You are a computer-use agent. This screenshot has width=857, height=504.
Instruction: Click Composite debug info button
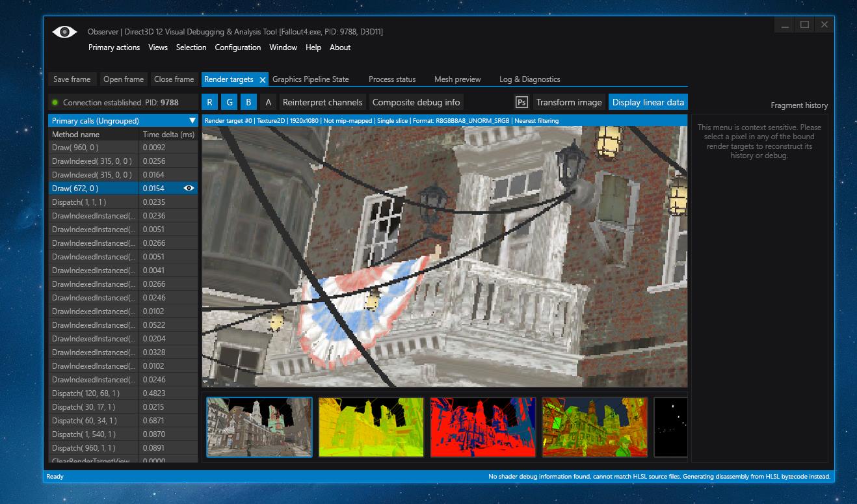coord(416,102)
